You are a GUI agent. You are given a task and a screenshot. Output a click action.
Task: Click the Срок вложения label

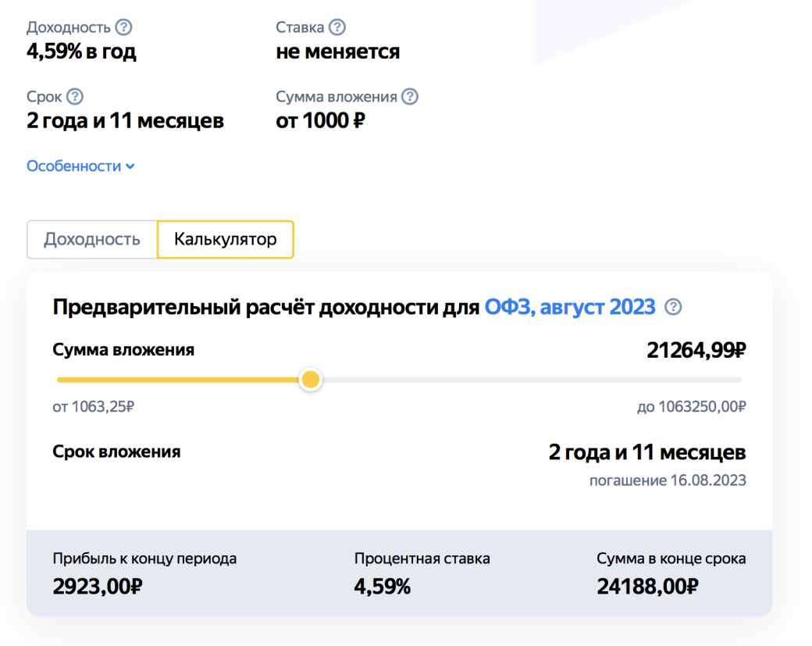pyautogui.click(x=116, y=451)
